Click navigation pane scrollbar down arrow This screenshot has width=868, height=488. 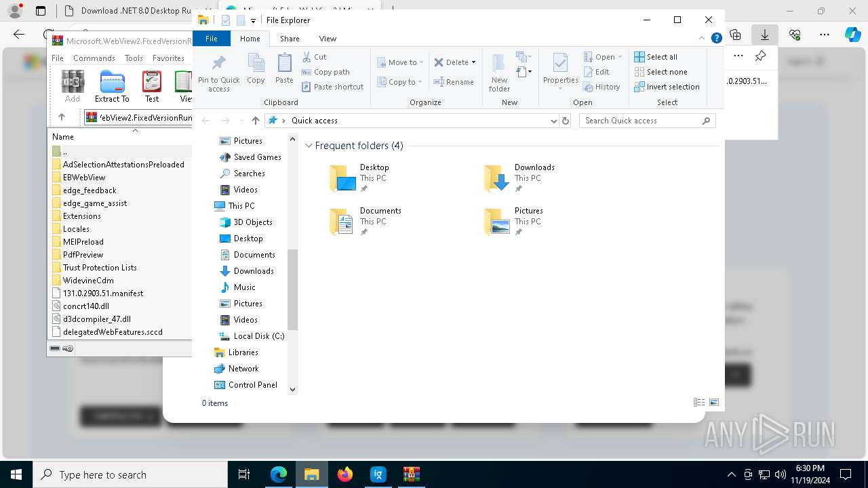coord(293,389)
